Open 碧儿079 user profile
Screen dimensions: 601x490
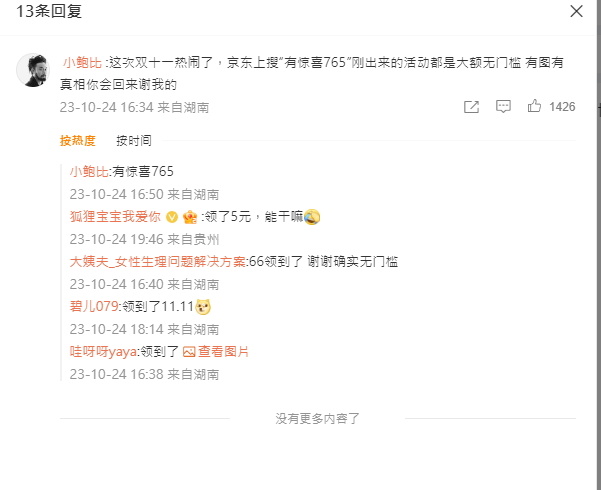[x=94, y=307]
